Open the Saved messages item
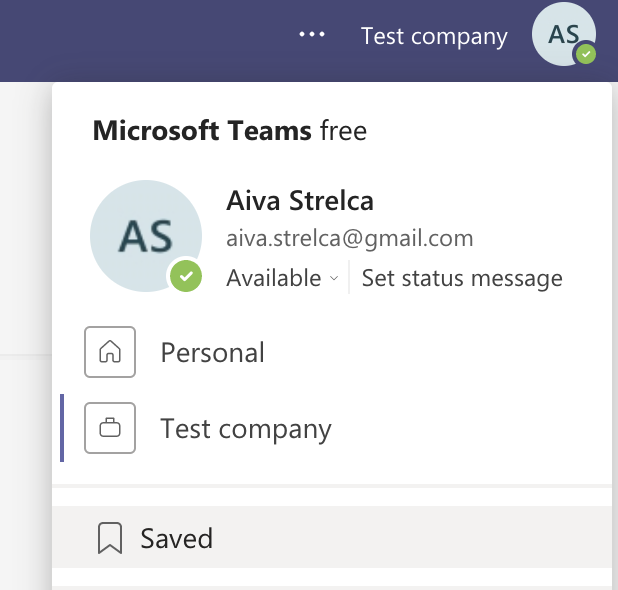618x590 pixels. (177, 539)
